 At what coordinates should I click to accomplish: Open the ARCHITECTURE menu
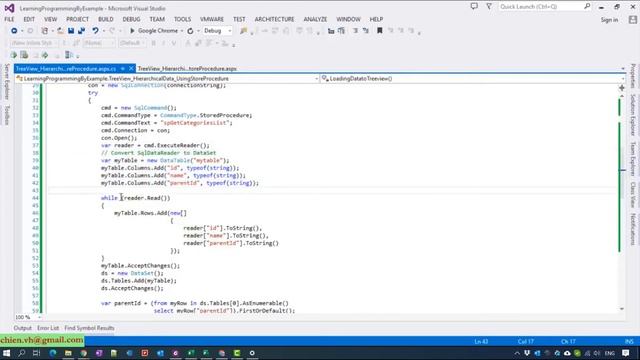[274, 19]
